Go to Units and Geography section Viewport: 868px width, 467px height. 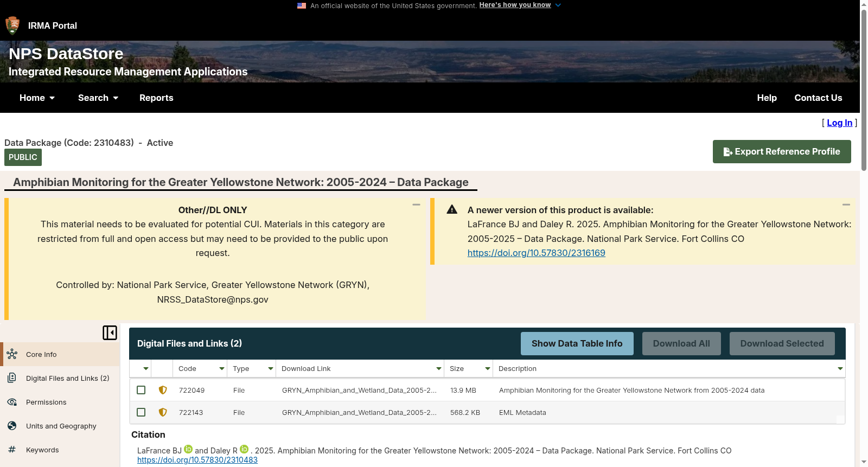(x=60, y=426)
